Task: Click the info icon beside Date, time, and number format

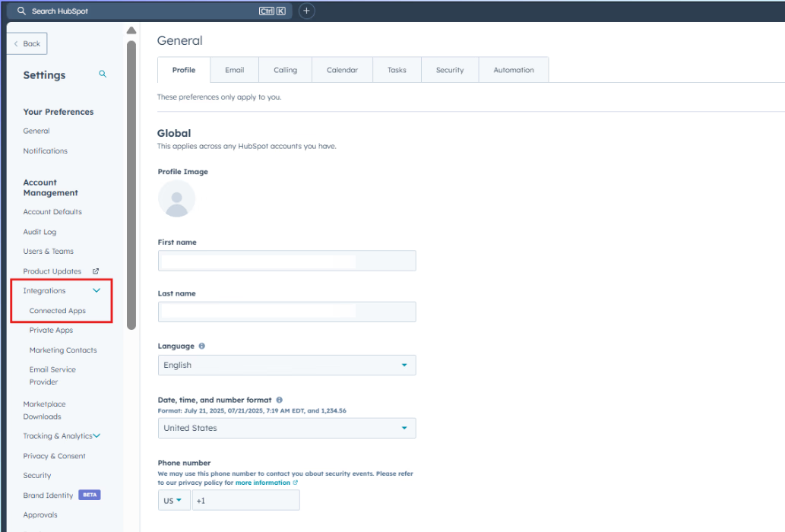Action: pyautogui.click(x=278, y=399)
